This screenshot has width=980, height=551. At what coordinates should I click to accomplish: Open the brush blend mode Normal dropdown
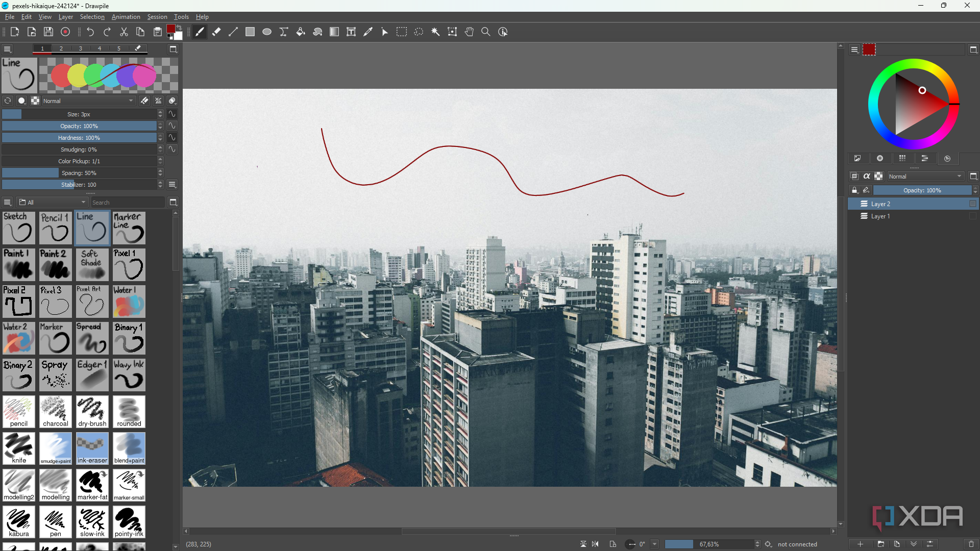point(89,101)
